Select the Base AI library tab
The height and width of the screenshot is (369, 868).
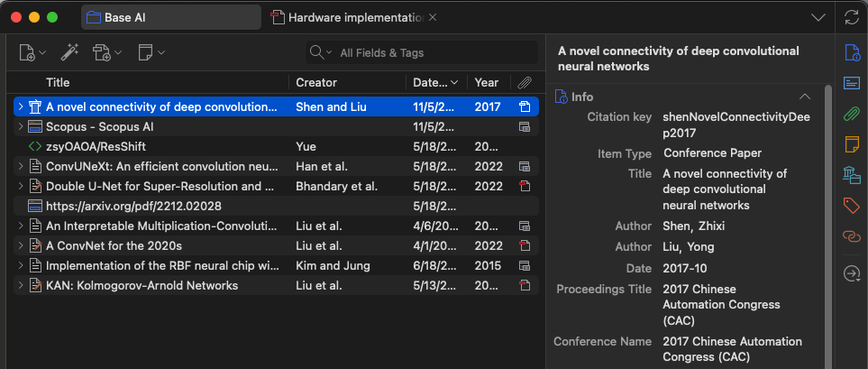(171, 17)
